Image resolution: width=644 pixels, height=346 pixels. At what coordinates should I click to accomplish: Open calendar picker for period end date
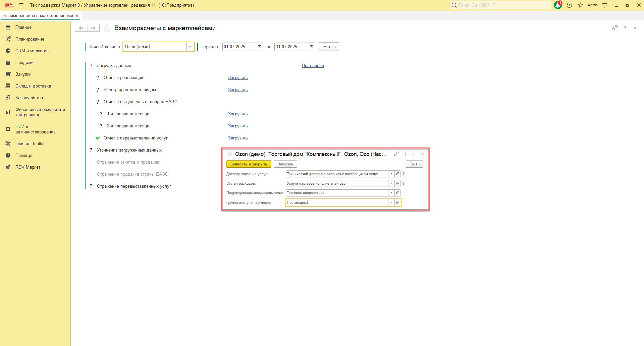[312, 47]
